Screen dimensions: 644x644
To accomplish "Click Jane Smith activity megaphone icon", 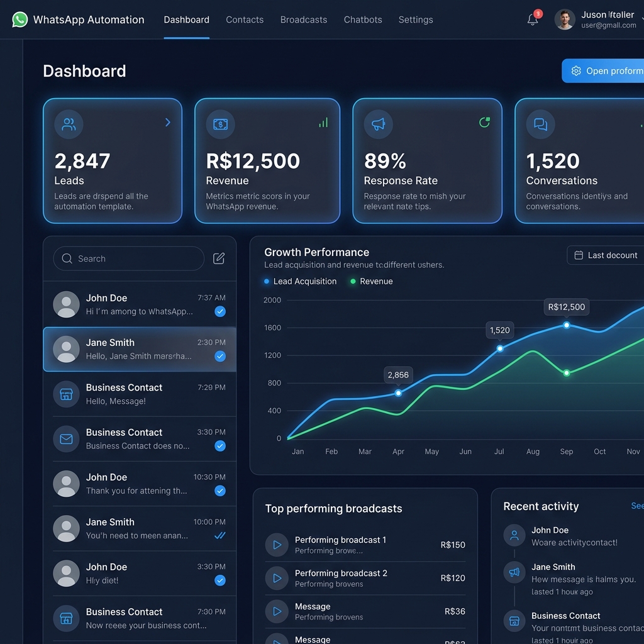I will click(x=514, y=572).
